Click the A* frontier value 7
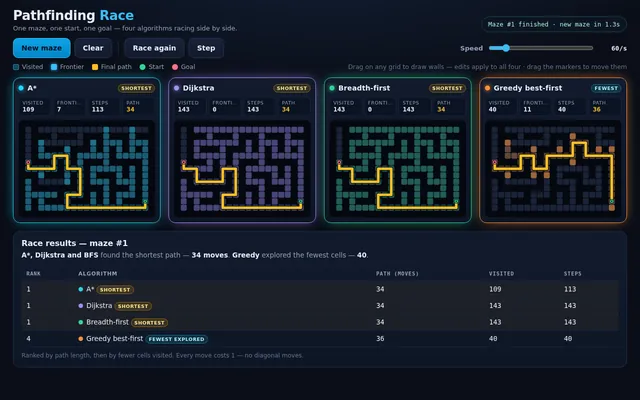The image size is (640, 400). click(x=59, y=109)
